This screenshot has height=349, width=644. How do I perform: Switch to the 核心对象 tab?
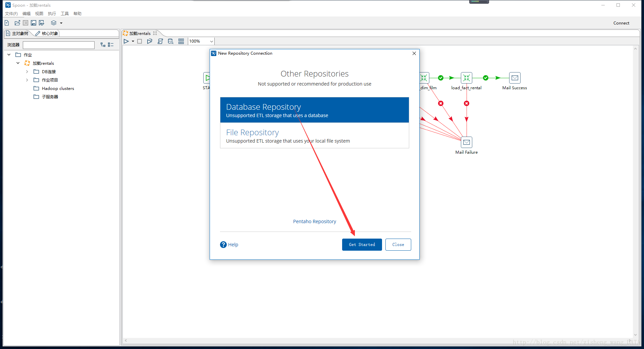click(47, 33)
